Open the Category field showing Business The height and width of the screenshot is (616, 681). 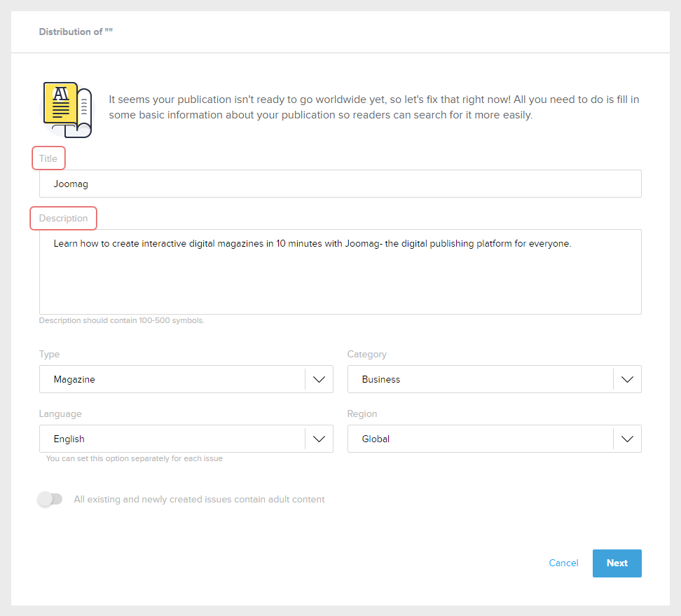480,379
